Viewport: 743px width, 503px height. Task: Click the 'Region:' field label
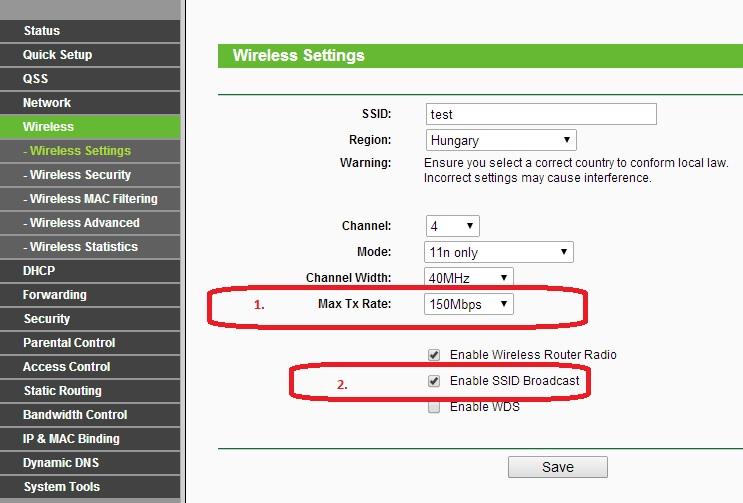point(370,140)
